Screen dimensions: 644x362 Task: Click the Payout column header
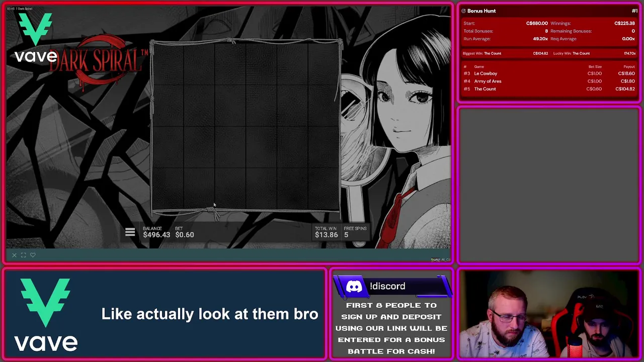tap(629, 67)
